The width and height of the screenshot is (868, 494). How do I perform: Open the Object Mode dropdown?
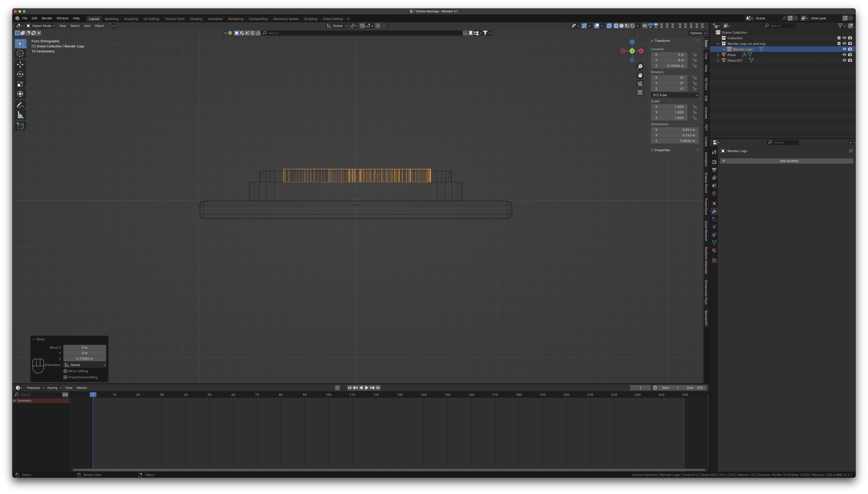click(41, 26)
